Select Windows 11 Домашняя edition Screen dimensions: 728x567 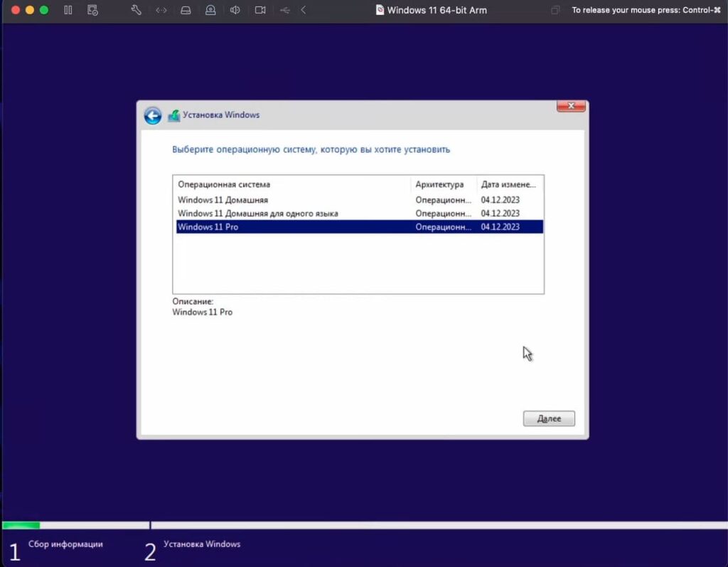point(223,200)
